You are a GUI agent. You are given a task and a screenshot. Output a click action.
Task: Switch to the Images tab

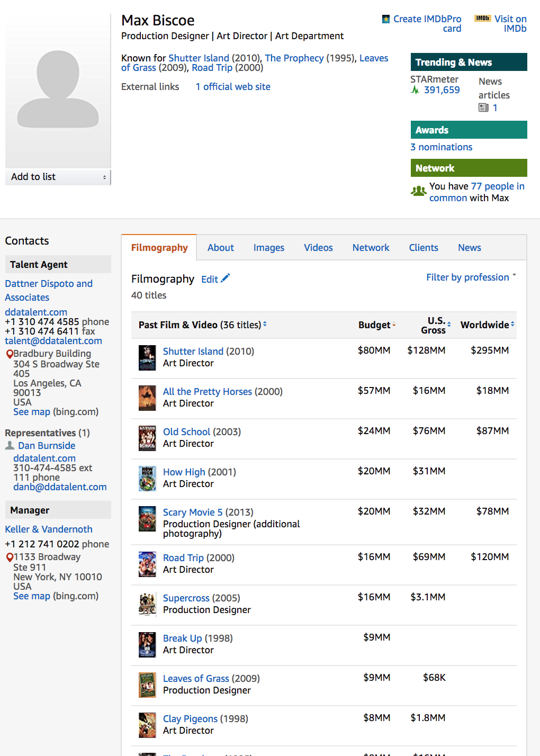(x=269, y=248)
